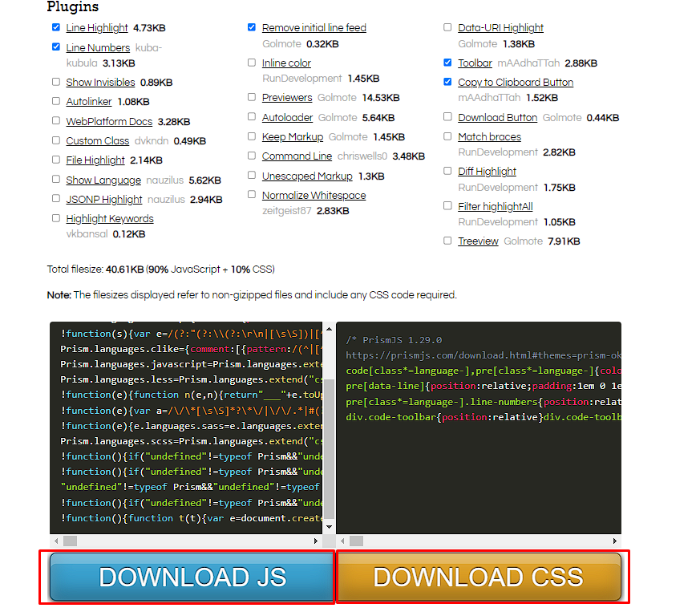Tick the Autoloader plugin checkbox
This screenshot has height=616, width=700.
[x=252, y=116]
